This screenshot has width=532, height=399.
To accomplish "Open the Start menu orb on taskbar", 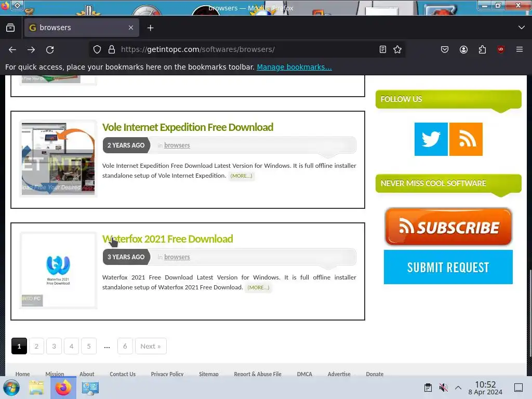I will (11, 388).
